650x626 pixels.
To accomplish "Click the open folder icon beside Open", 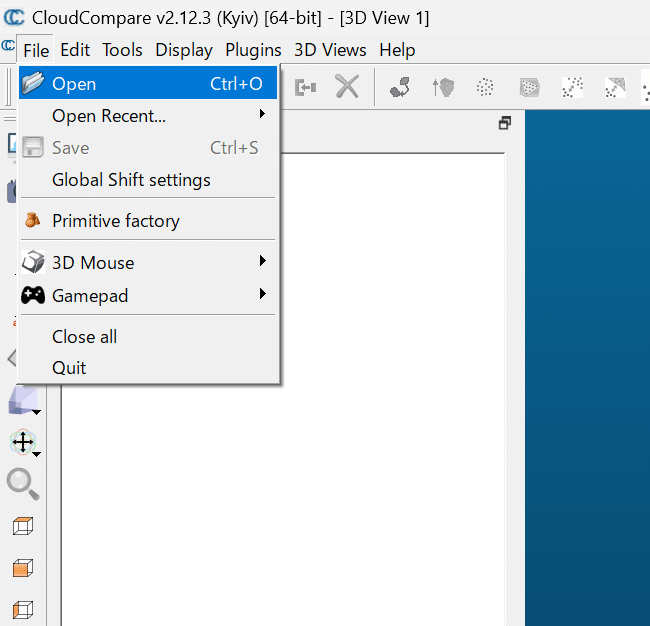I will [33, 83].
